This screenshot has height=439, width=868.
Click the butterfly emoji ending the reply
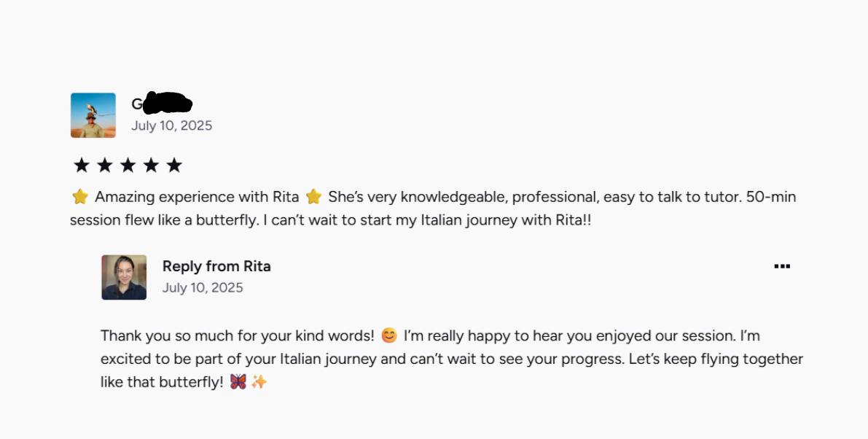coord(238,381)
